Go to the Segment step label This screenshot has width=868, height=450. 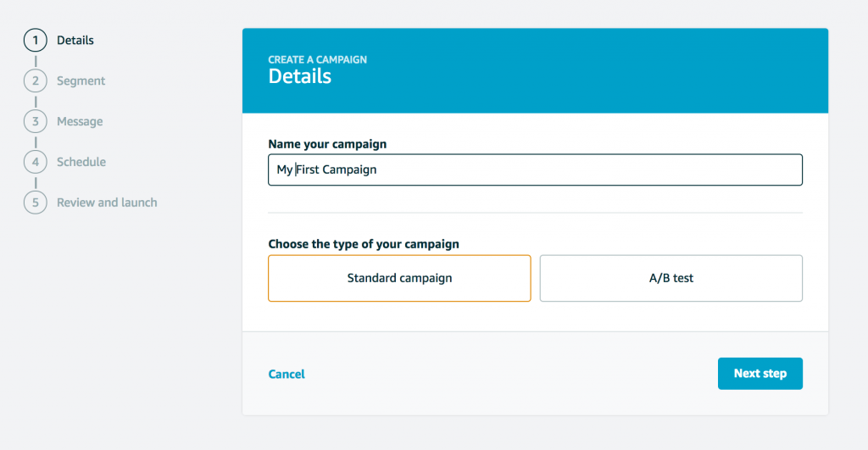click(81, 81)
